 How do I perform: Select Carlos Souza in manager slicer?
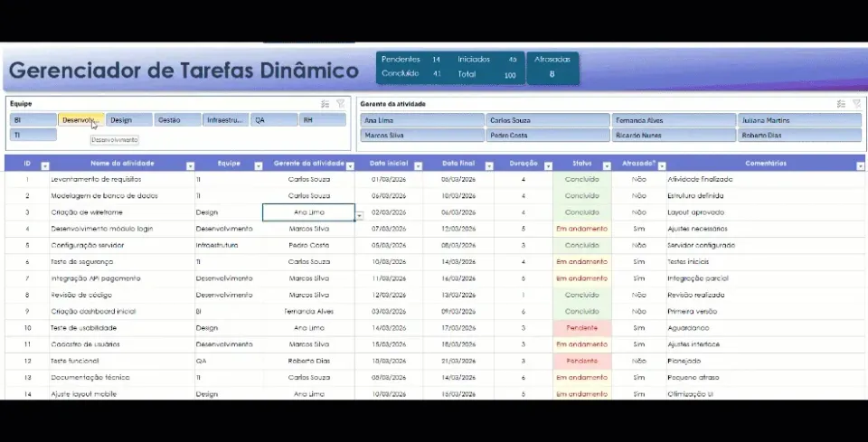[x=548, y=120]
